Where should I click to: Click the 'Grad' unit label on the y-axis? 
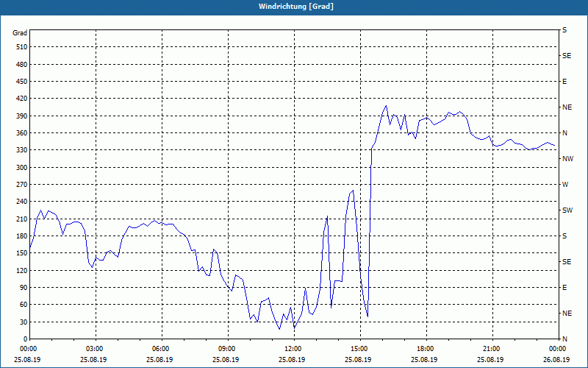(x=20, y=33)
